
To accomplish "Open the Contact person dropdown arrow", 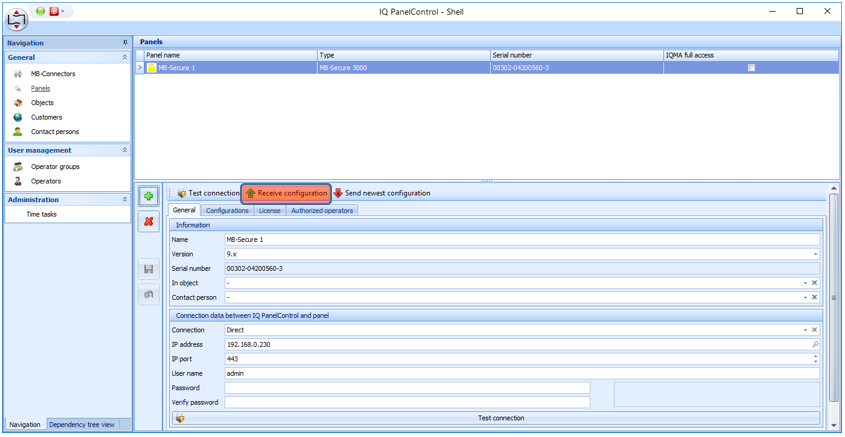I will 806,297.
